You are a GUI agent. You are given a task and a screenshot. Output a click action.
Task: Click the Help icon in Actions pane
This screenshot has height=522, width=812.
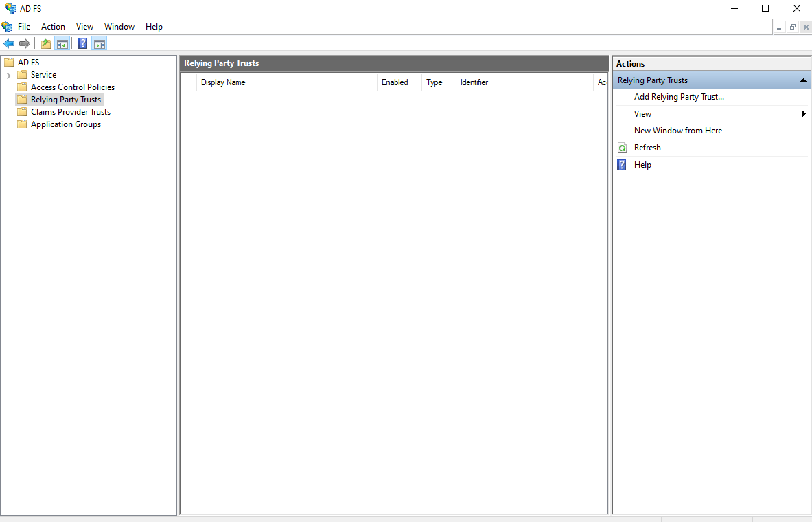pyautogui.click(x=622, y=165)
